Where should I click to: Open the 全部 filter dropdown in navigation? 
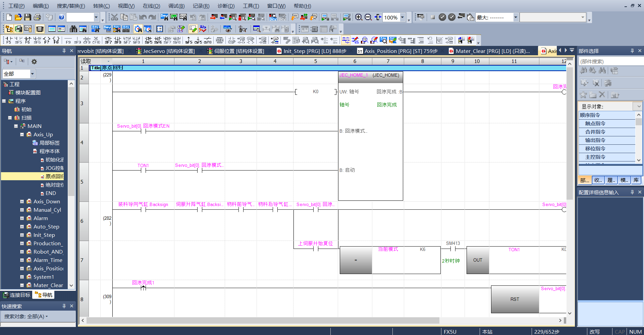tap(33, 74)
